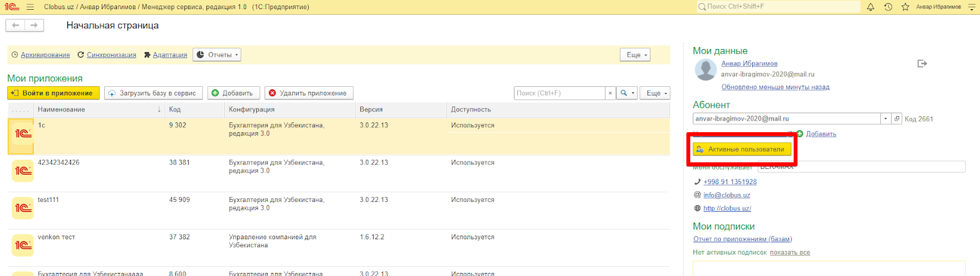Open notifications bell icon

[870, 7]
